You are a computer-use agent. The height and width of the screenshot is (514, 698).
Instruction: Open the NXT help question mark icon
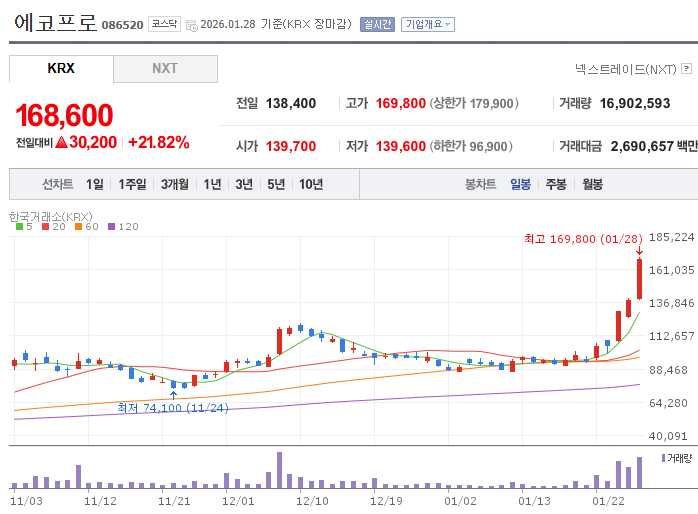point(687,69)
